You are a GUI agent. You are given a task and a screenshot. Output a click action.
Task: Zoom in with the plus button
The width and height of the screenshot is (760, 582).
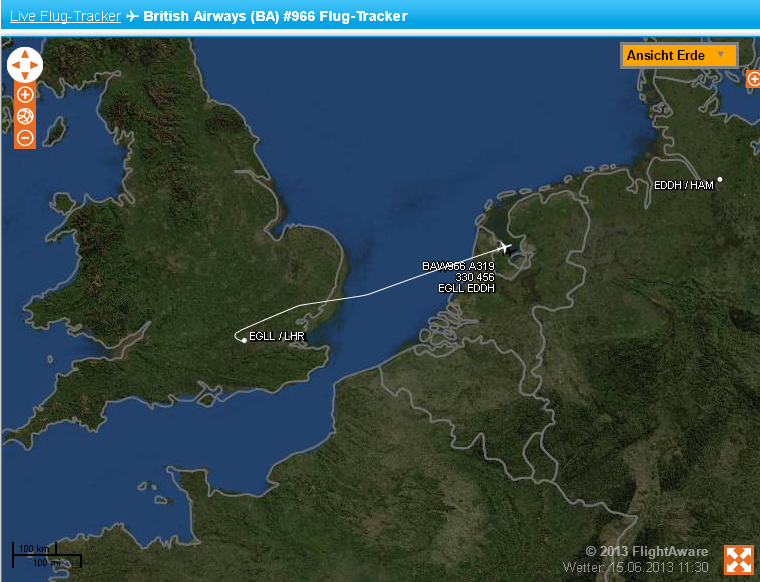coord(25,94)
